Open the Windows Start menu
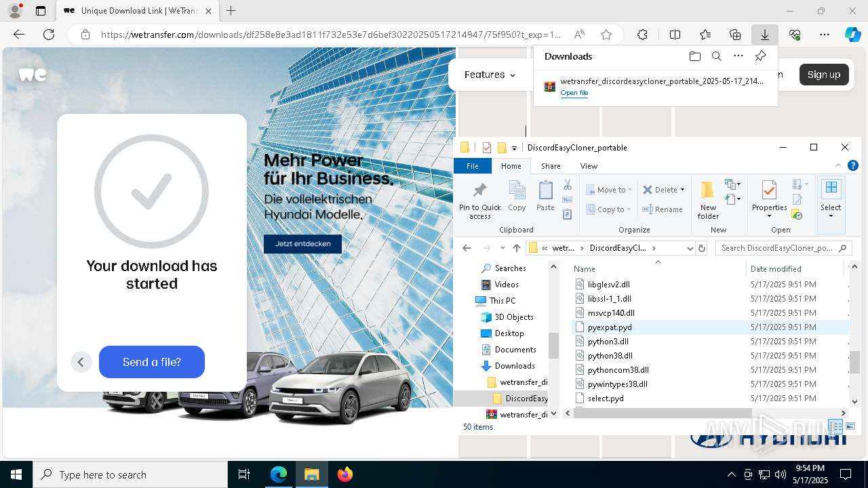 click(16, 474)
